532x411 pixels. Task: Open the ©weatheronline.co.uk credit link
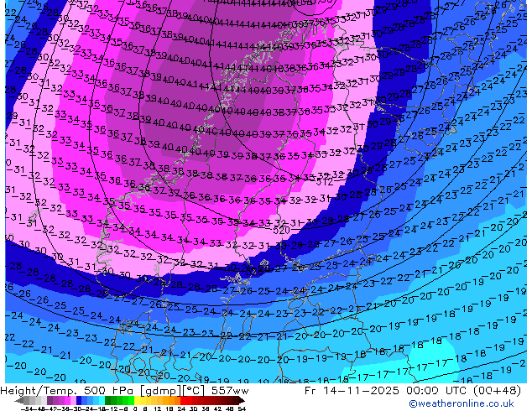pos(461,403)
